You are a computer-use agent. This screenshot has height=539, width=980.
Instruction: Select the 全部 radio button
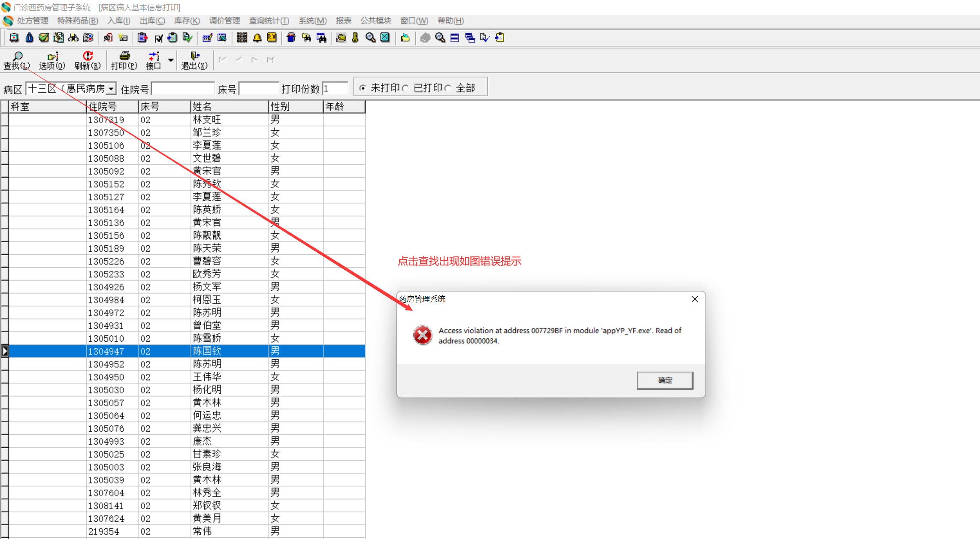(448, 88)
